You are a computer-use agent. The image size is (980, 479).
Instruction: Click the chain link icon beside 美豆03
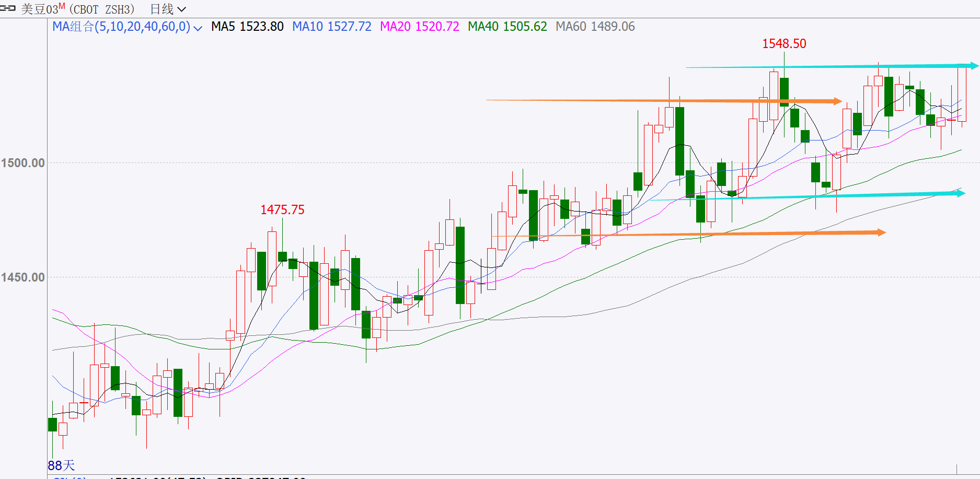click(8, 9)
